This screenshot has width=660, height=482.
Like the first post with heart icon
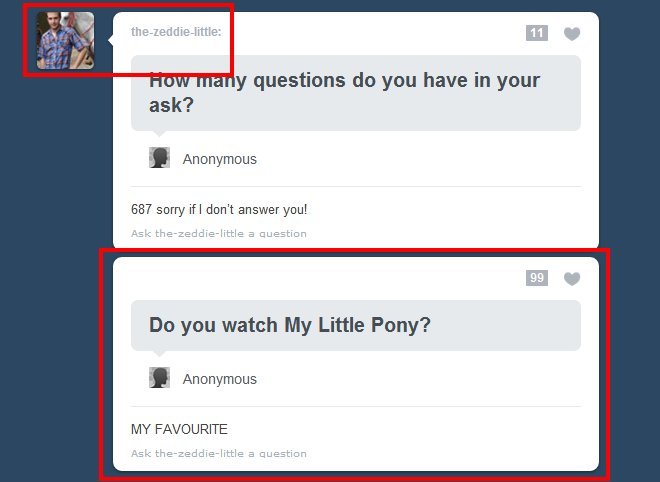click(x=572, y=34)
